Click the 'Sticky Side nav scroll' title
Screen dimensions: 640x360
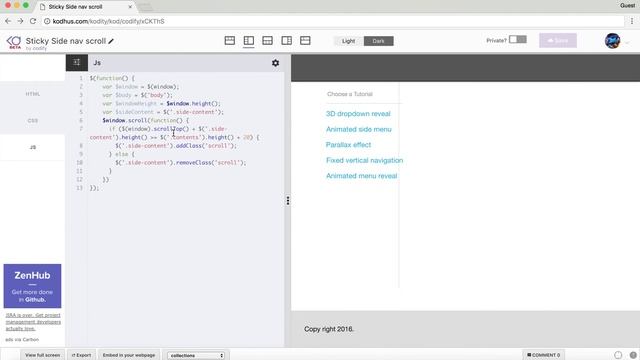pyautogui.click(x=66, y=41)
